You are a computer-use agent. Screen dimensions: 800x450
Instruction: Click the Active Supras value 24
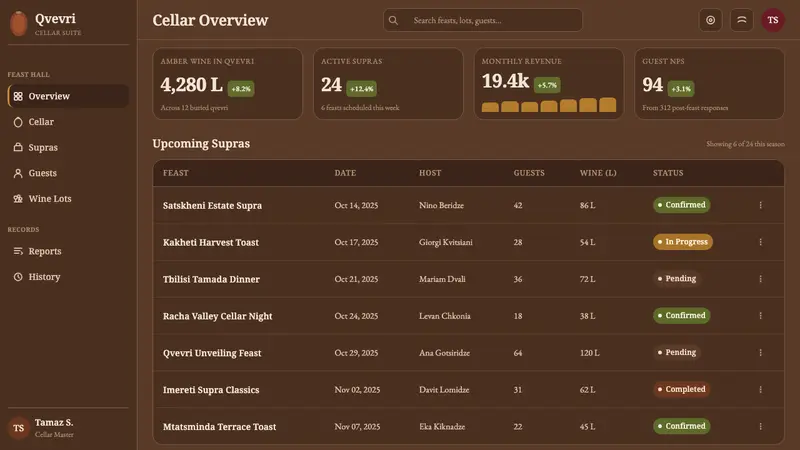pos(331,85)
